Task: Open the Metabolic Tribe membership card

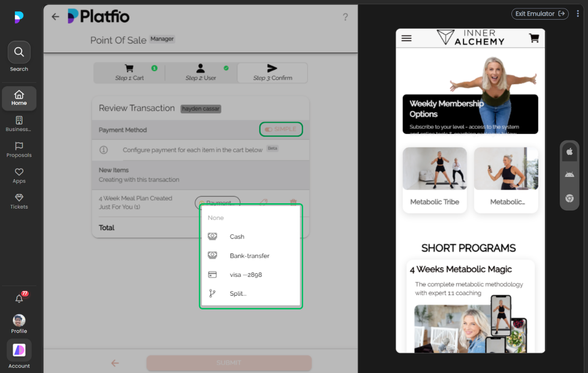Action: (434, 180)
